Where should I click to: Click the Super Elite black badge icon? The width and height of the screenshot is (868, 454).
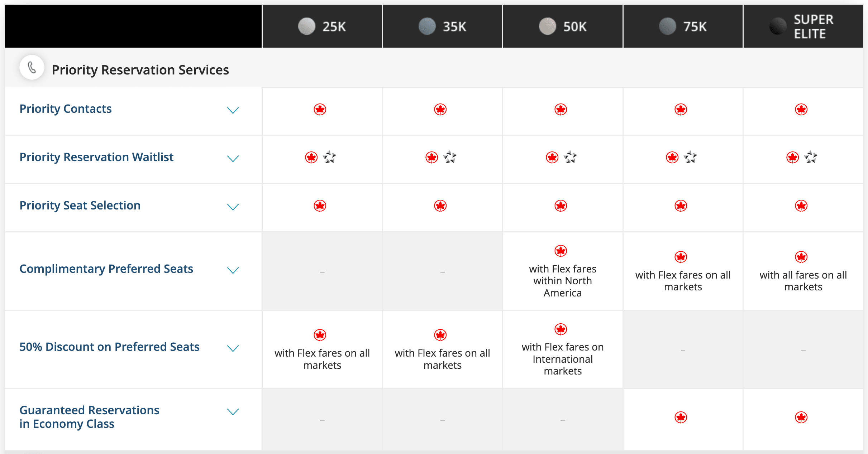(x=777, y=26)
